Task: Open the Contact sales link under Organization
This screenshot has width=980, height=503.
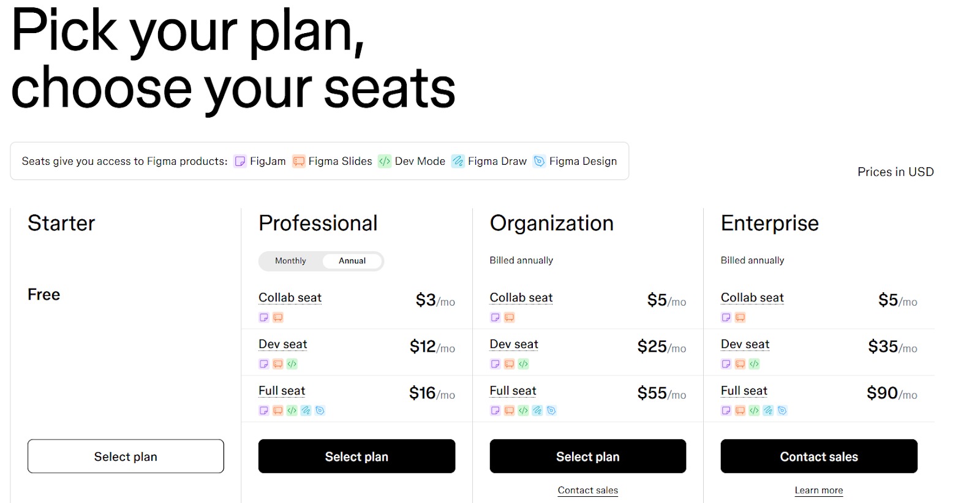Action: [x=588, y=490]
